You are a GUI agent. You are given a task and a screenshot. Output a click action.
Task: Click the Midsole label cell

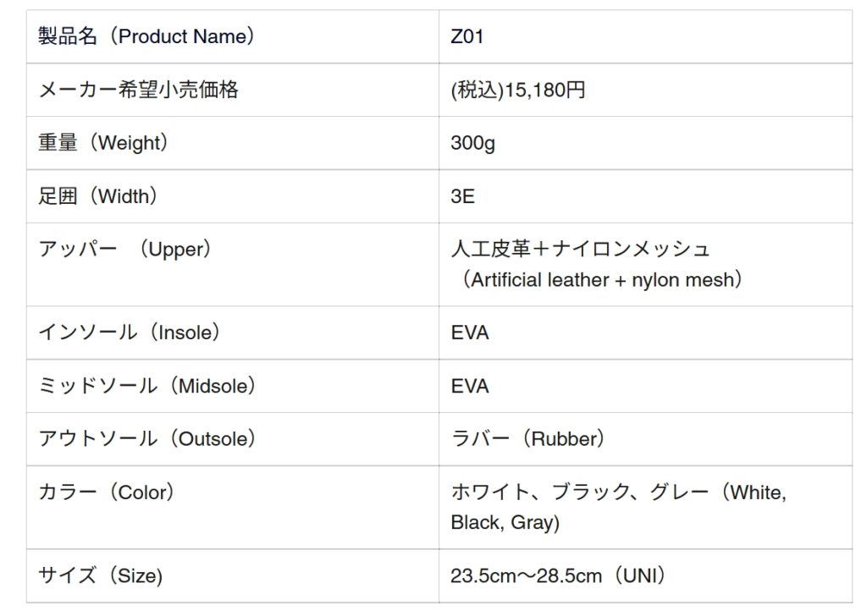[147, 386]
